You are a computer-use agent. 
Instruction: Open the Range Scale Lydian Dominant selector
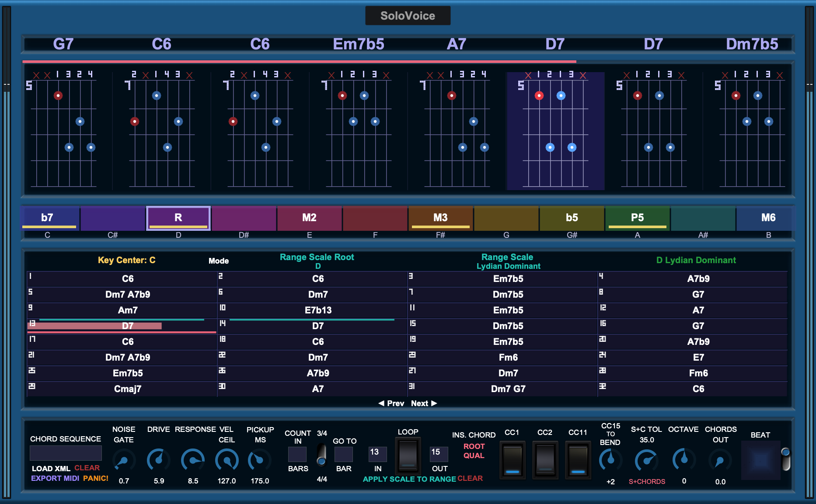508,261
